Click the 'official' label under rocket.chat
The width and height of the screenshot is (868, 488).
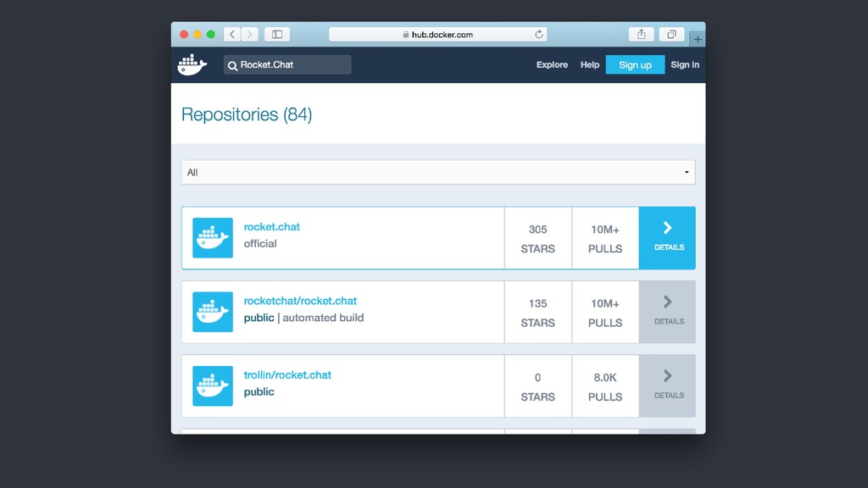tap(260, 243)
